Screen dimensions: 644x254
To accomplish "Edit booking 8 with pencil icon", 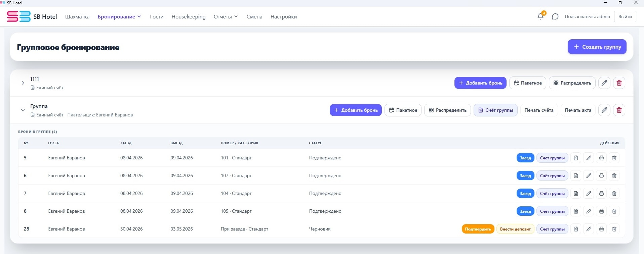I will click(589, 211).
